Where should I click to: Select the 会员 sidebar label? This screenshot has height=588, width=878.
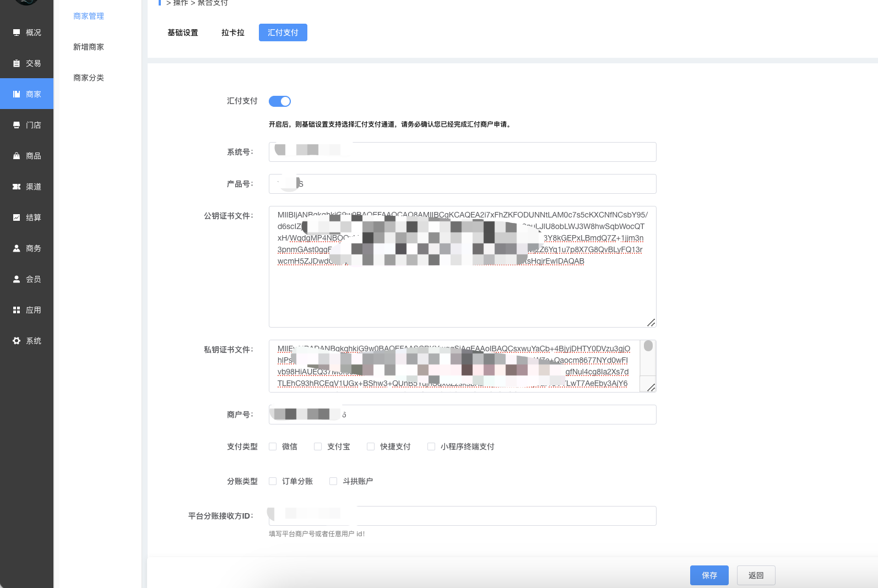click(x=34, y=279)
